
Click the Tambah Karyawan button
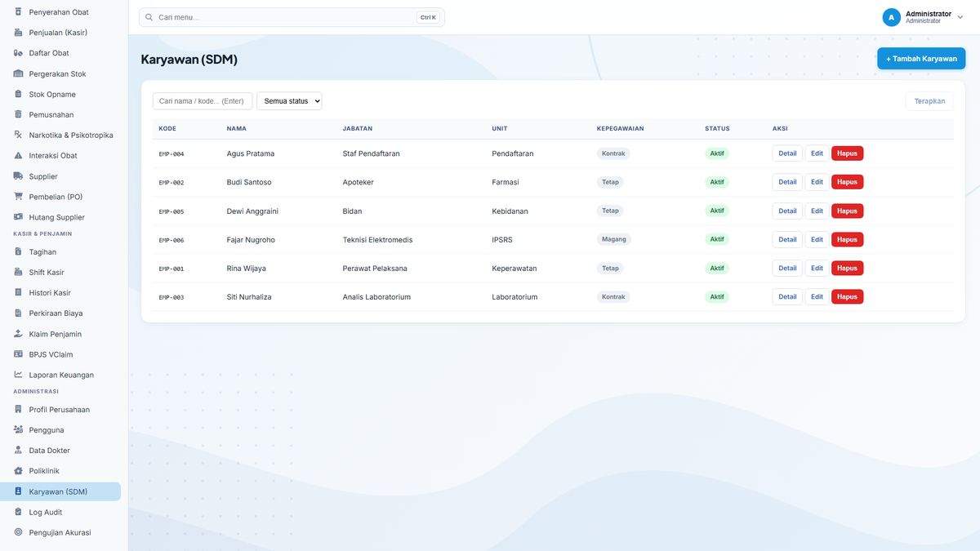tap(921, 59)
